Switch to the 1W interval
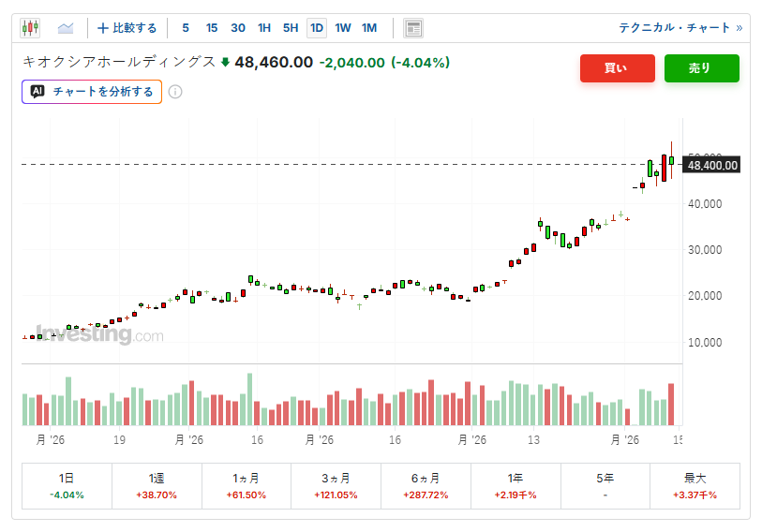 pyautogui.click(x=343, y=28)
